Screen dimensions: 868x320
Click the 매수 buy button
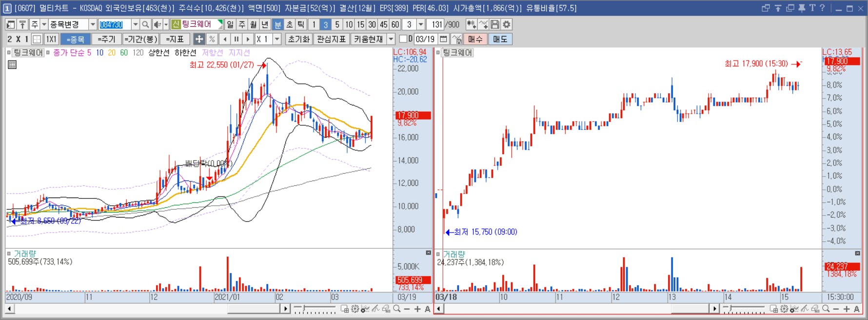click(x=475, y=39)
